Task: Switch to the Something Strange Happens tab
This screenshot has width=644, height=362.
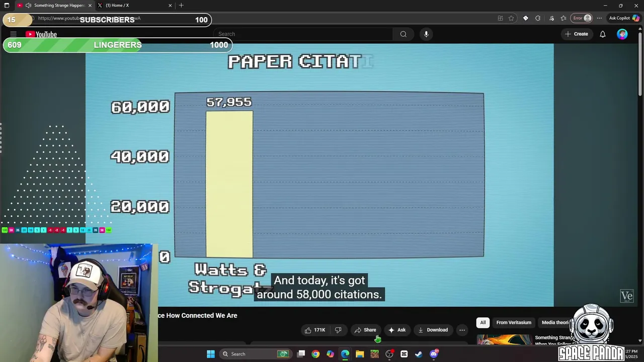Action: 55,6
